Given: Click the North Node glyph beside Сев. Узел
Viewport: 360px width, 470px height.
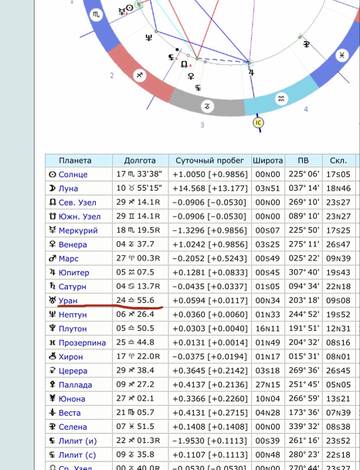Looking at the screenshot, I should click(52, 202).
